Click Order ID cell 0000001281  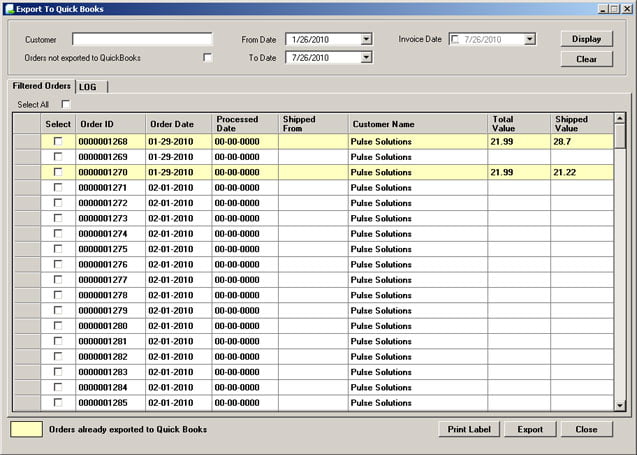tap(110, 341)
